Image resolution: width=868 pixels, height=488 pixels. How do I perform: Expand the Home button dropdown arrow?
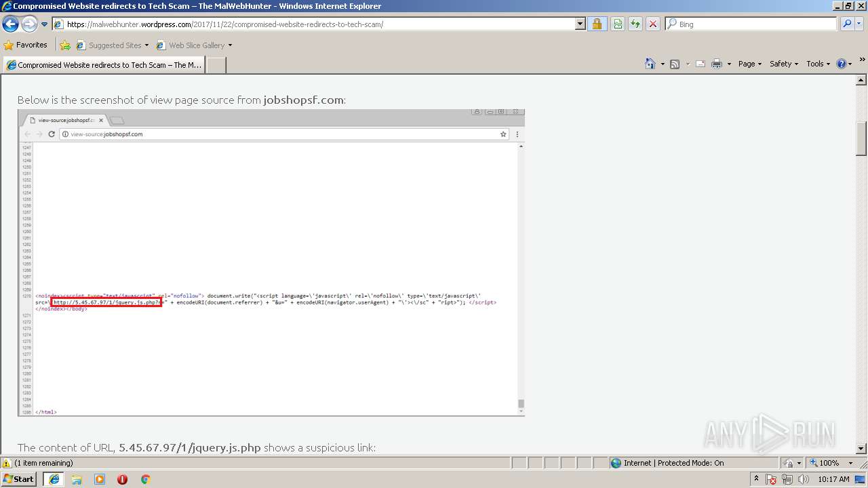pos(662,64)
